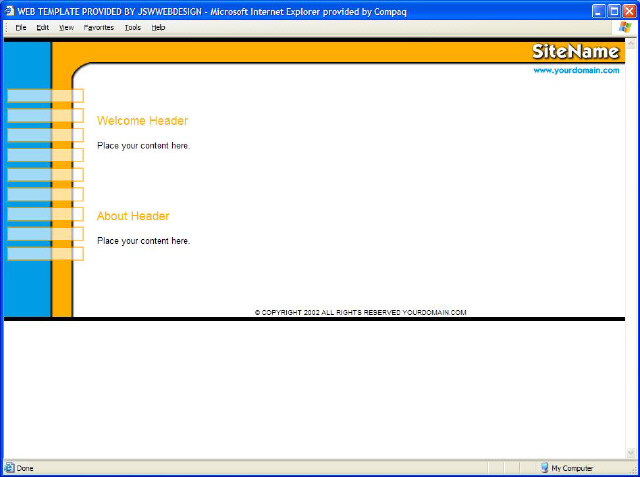Click the copyright 2002 footer text
The height and width of the screenshot is (477, 640).
tap(360, 313)
